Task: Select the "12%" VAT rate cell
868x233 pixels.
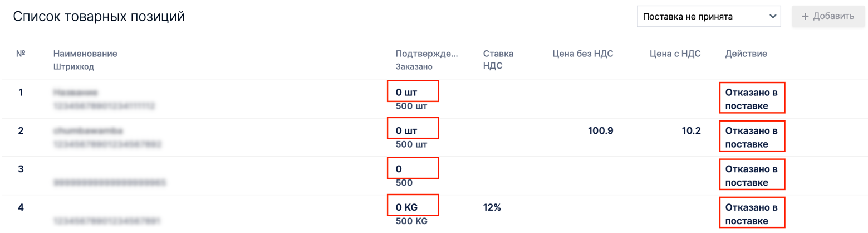Action: tap(492, 207)
